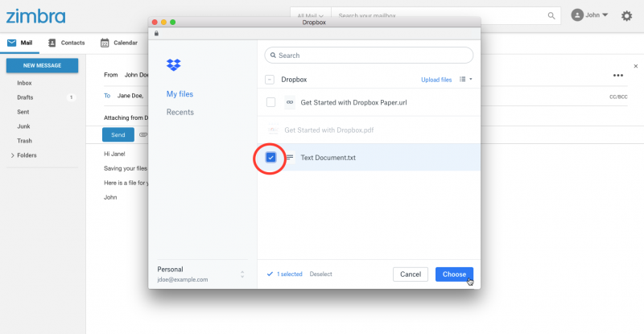644x334 pixels.
Task: Click the Text Document.txt file name
Action: 328,158
